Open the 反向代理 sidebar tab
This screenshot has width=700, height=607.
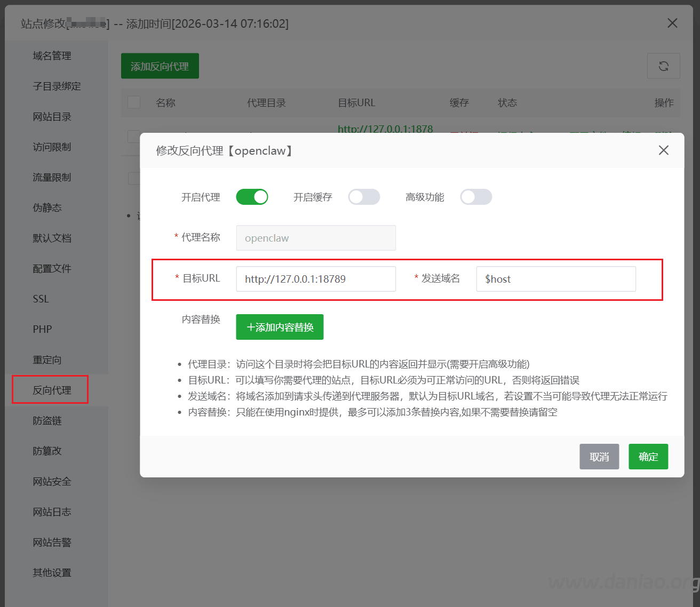point(52,390)
